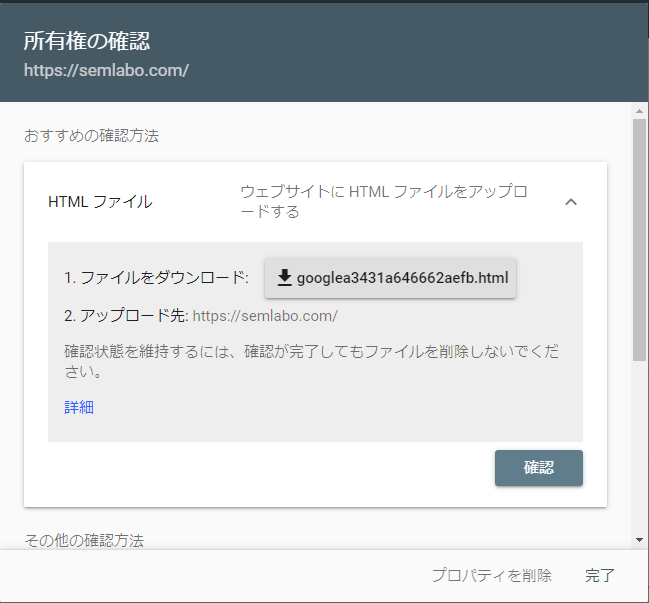Image resolution: width=649 pixels, height=603 pixels.
Task: Click the ウェブサイトに HTML ファイル description
Action: tap(384, 202)
